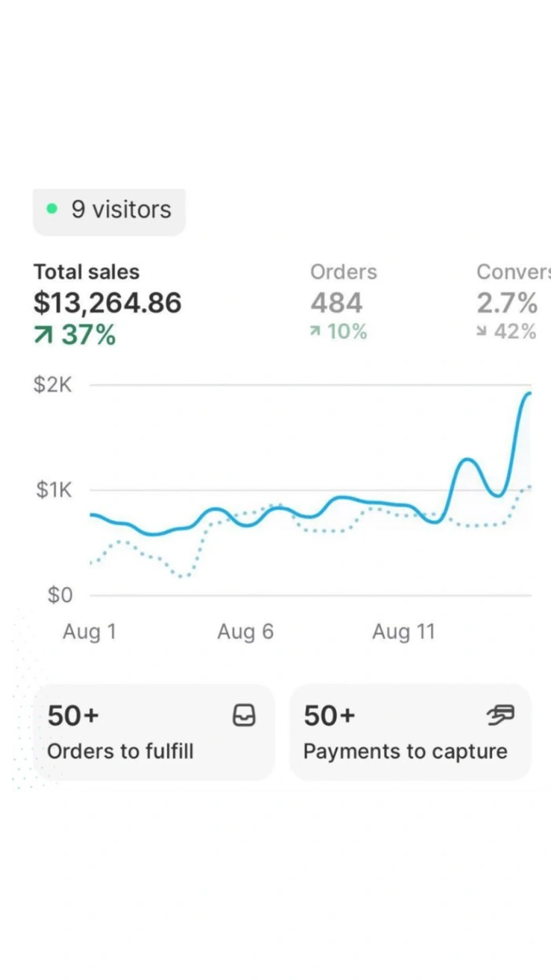The width and height of the screenshot is (551, 980).
Task: Click the green live visitors dot
Action: pos(52,210)
